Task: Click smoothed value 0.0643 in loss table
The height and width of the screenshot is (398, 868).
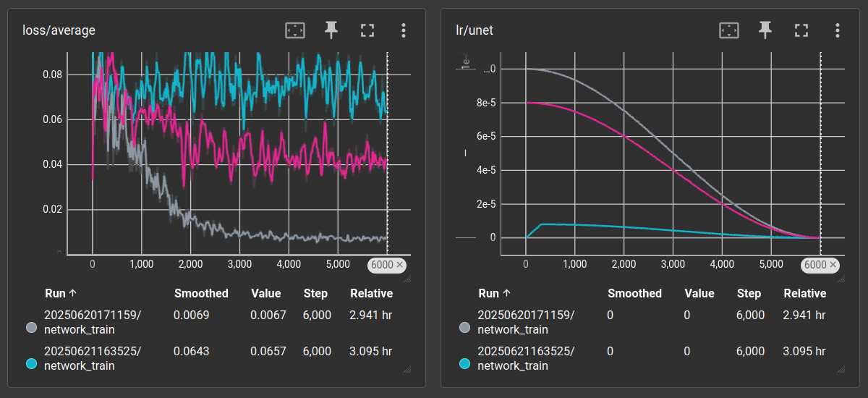Action: [x=191, y=351]
